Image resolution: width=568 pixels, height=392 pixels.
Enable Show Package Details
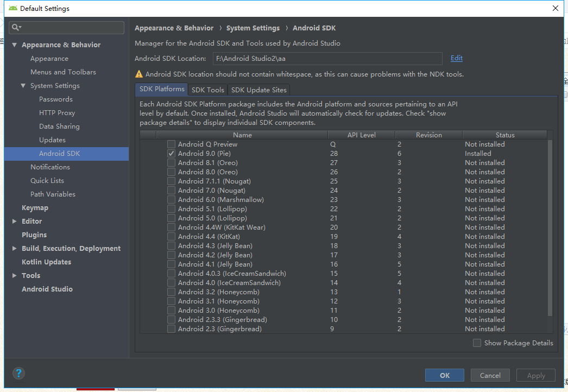click(x=477, y=343)
